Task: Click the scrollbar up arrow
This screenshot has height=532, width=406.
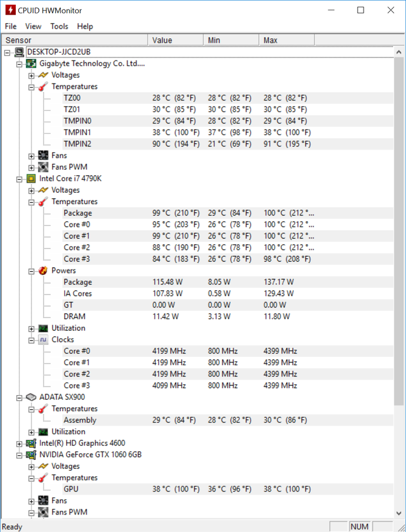Action: [x=399, y=52]
